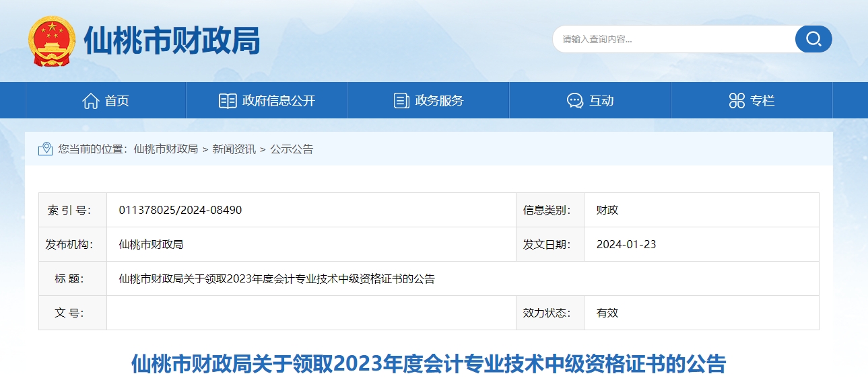868x378 pixels.
Task: Go to the 政务服务 navigation item
Action: (x=439, y=101)
